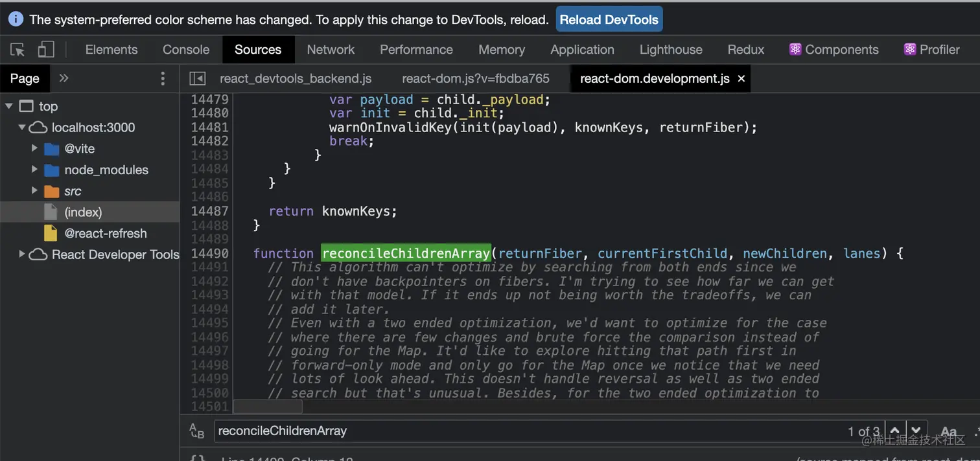Collapse the top tree node
This screenshot has height=461, width=980.
(9, 106)
